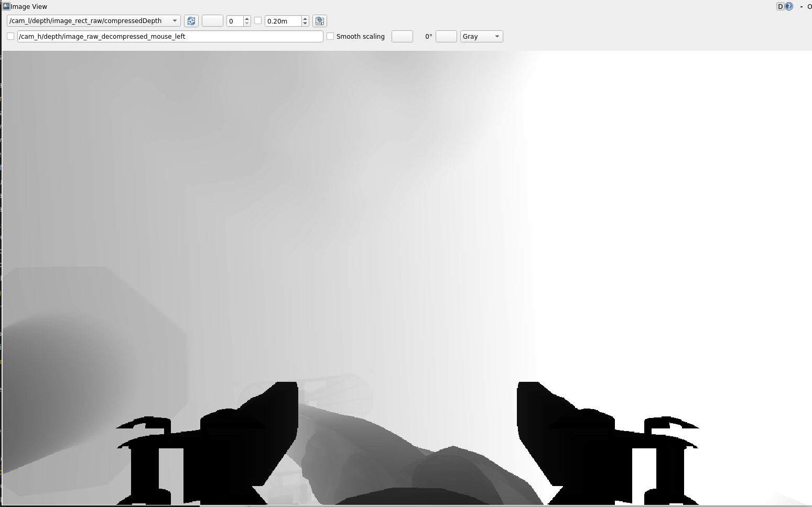
Task: Toggle the checkbox beside the 0.20m range
Action: pyautogui.click(x=258, y=21)
